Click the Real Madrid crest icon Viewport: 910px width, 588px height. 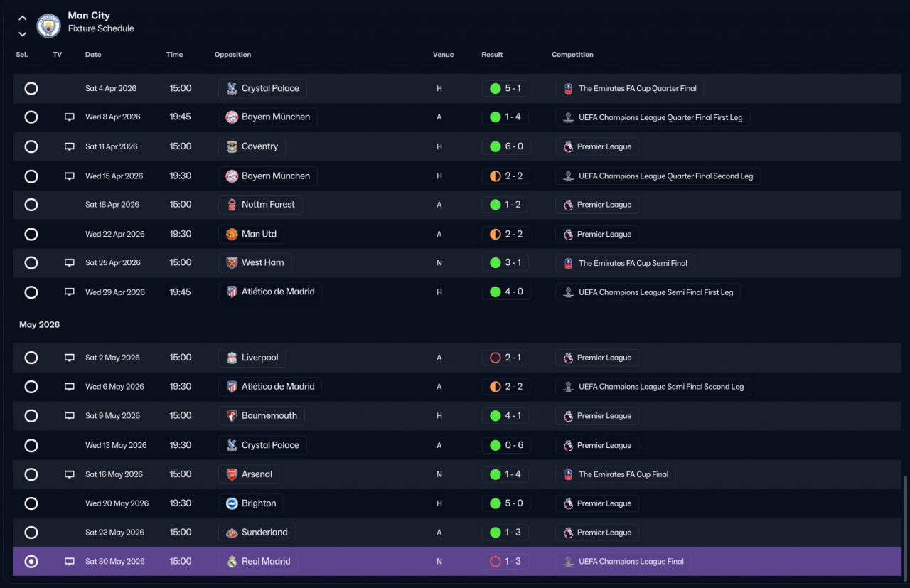(x=232, y=562)
